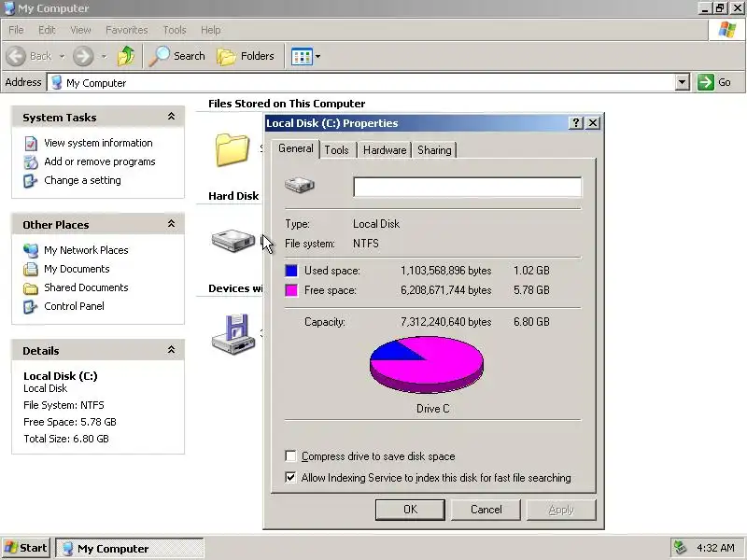The image size is (747, 560).
Task: Click the Back arrow toolbar icon
Action: tap(16, 56)
